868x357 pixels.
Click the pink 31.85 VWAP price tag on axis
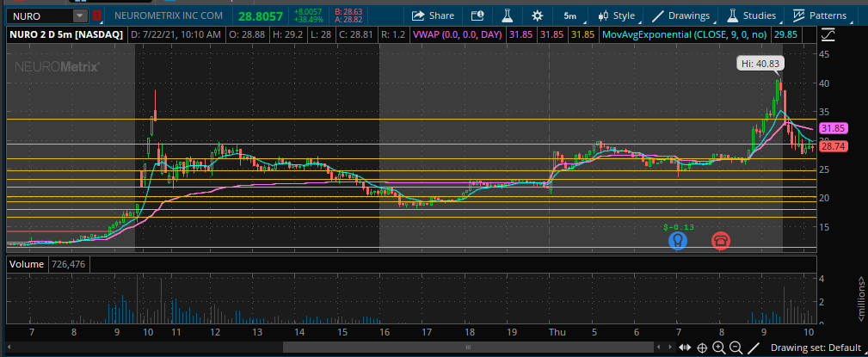click(832, 128)
